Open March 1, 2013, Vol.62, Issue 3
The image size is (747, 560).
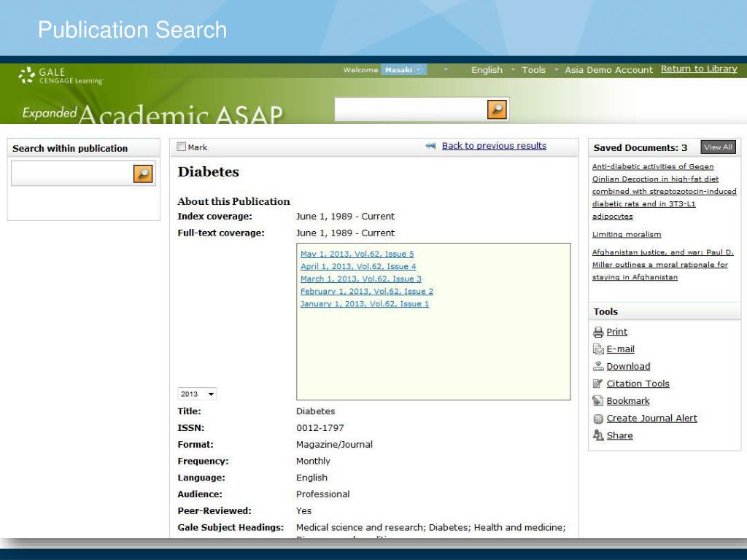click(361, 279)
